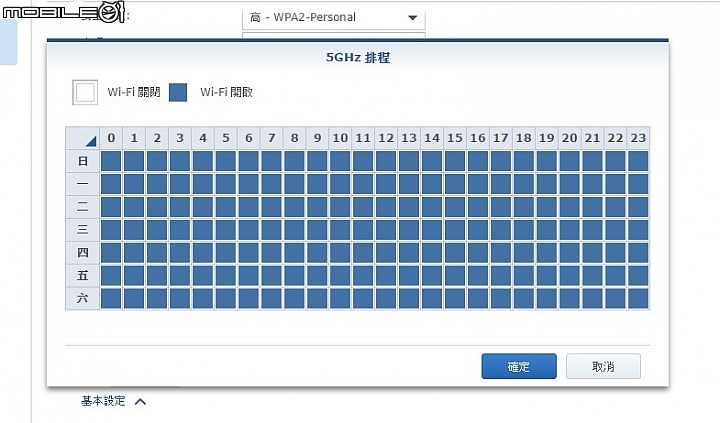Screen dimensions: 720x423
Task: Toggle Saturday hour 23 schedule cell
Action: click(x=638, y=298)
